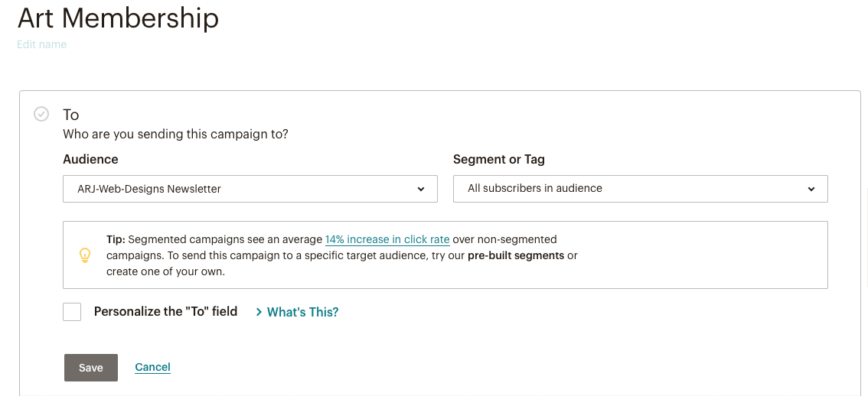The height and width of the screenshot is (396, 868).
Task: Save the recipient settings
Action: pos(91,368)
